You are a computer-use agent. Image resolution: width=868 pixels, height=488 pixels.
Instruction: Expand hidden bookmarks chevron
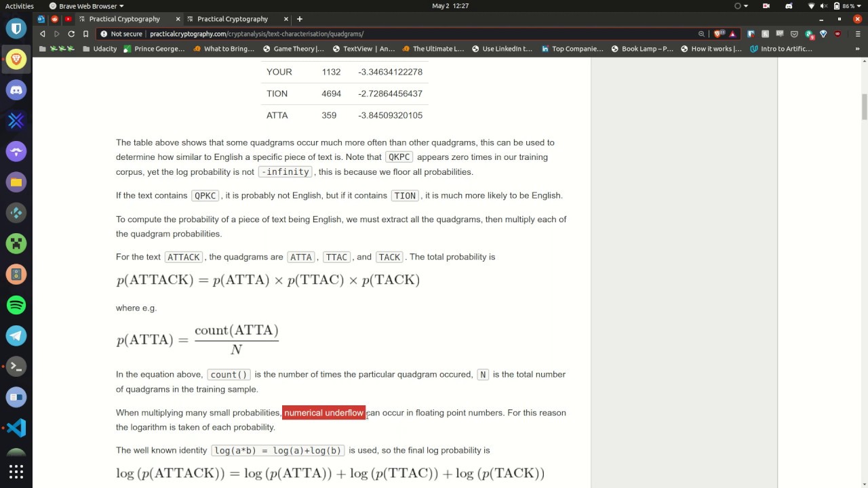click(857, 49)
